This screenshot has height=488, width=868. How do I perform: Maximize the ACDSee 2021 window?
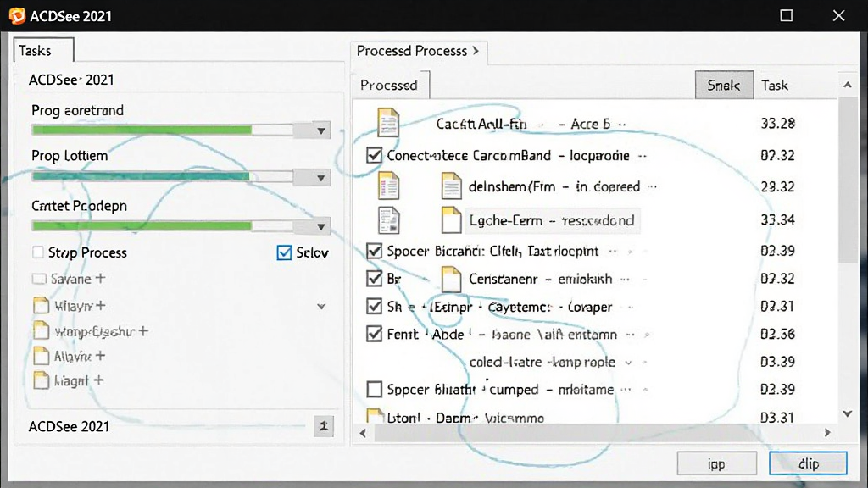coord(786,15)
